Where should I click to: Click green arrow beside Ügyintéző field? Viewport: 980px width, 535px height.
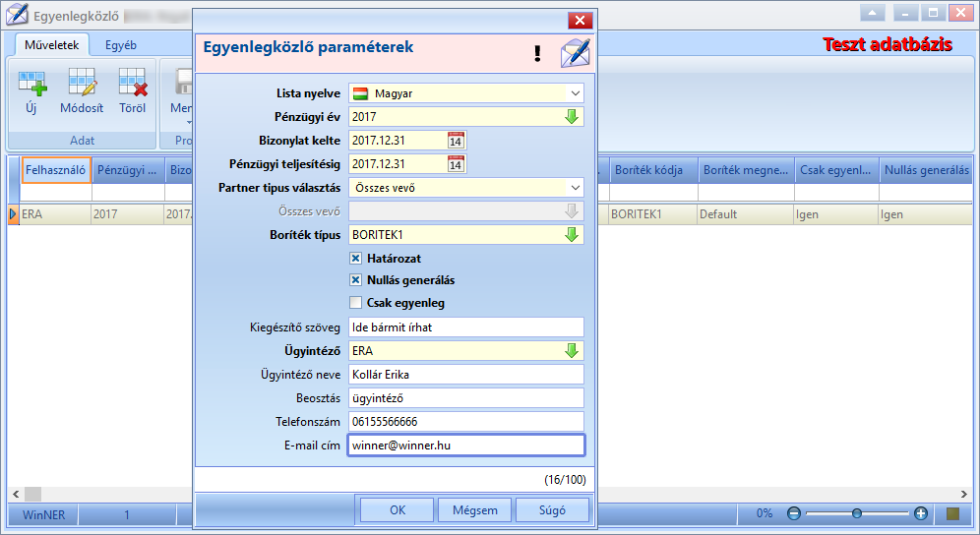572,351
